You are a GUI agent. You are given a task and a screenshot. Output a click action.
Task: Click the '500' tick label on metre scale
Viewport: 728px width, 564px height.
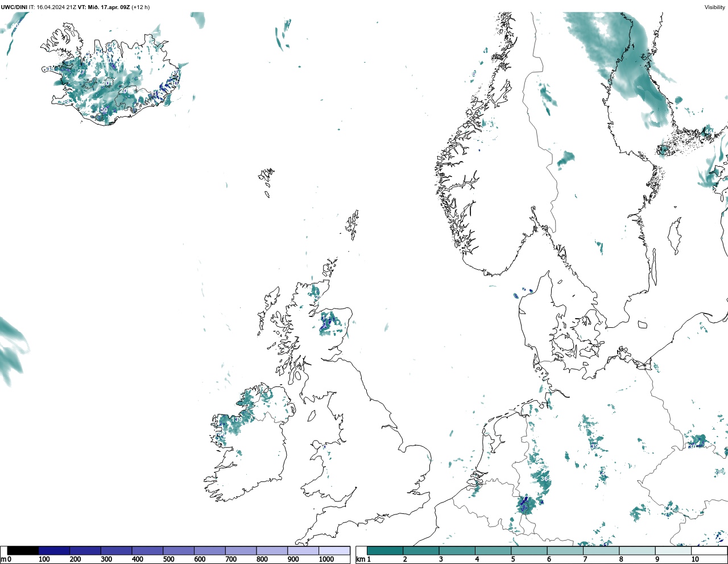(x=168, y=559)
